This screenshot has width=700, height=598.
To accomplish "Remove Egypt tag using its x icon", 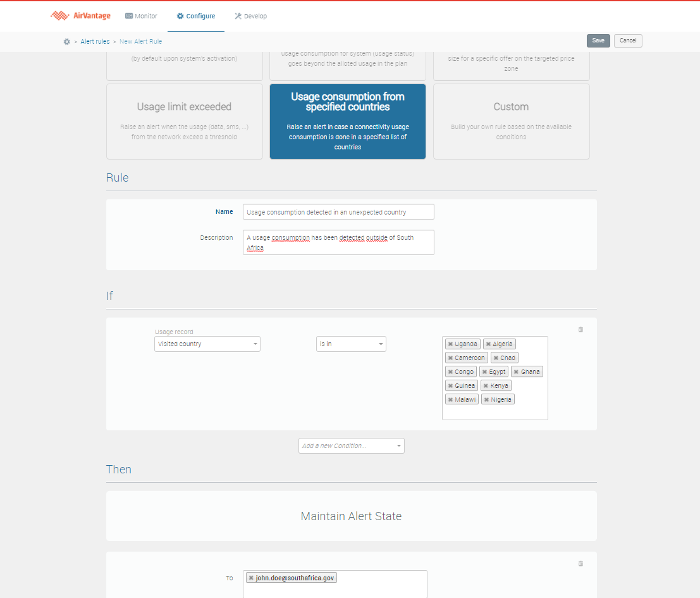I will click(x=484, y=372).
